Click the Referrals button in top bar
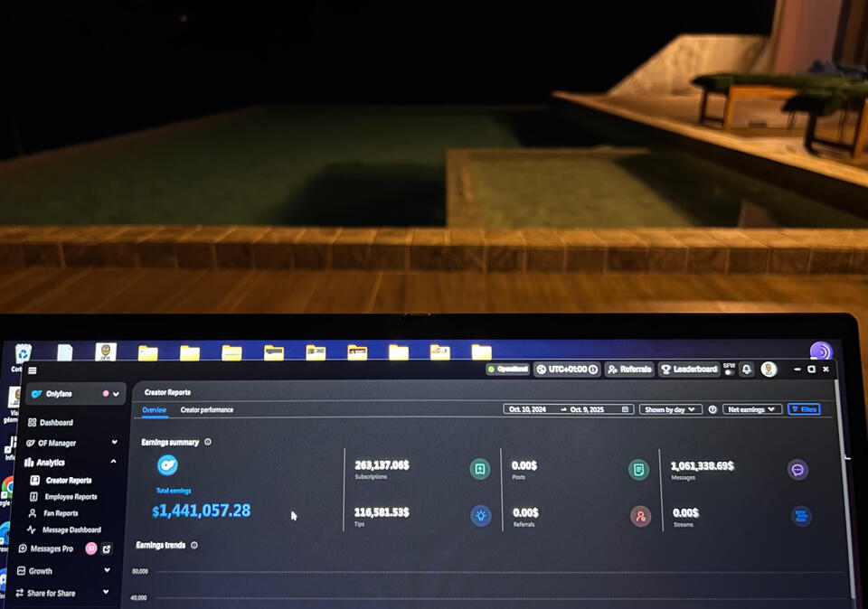The image size is (868, 609). pos(629,370)
